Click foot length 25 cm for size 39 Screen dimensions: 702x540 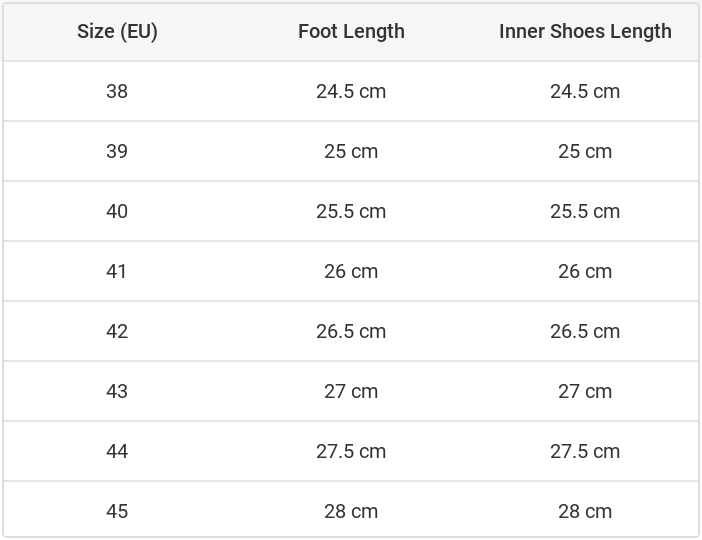pyautogui.click(x=351, y=151)
